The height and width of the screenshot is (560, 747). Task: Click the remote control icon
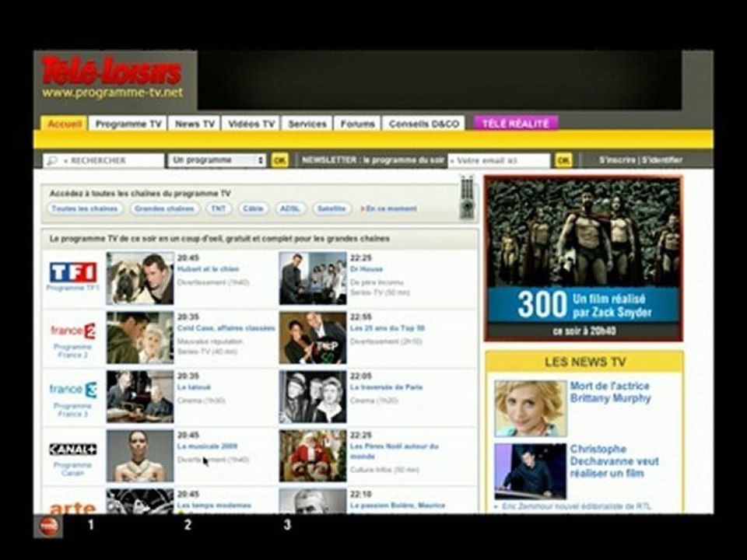pyautogui.click(x=467, y=197)
